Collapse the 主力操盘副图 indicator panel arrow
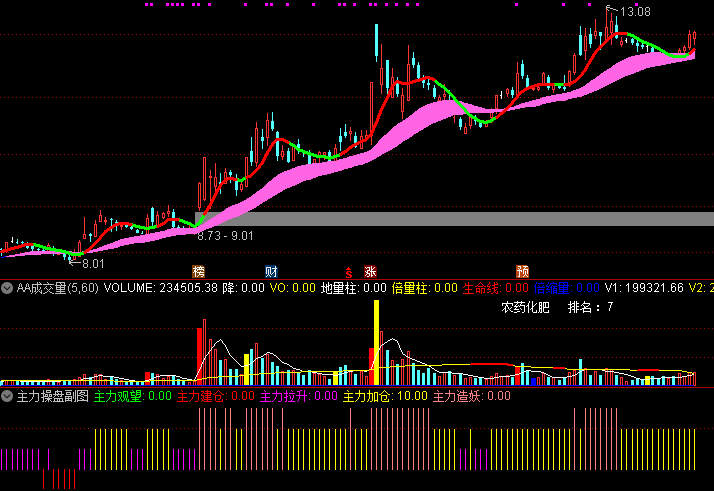The height and width of the screenshot is (491, 714). (7, 396)
